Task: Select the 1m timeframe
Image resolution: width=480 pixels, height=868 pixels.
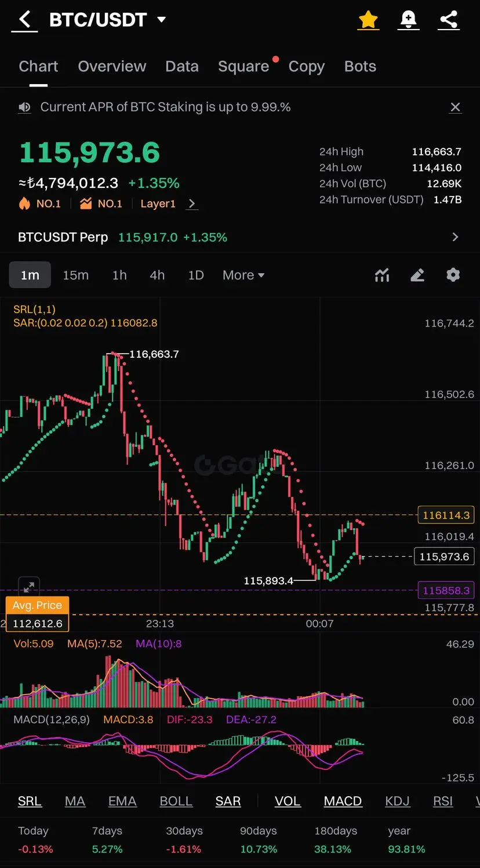Action: click(x=30, y=275)
